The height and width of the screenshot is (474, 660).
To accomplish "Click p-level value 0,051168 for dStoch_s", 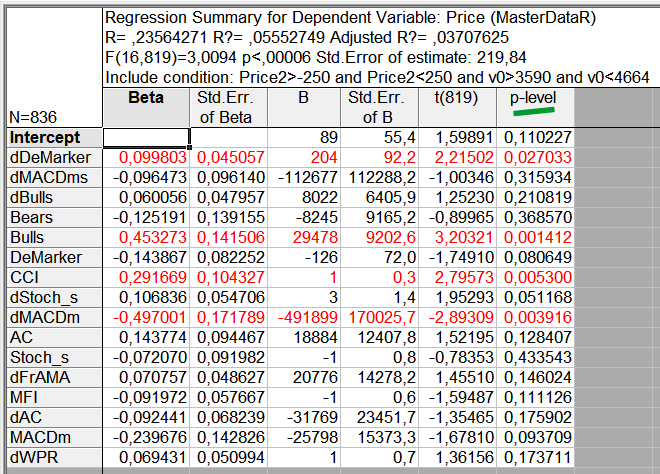I will [x=535, y=297].
